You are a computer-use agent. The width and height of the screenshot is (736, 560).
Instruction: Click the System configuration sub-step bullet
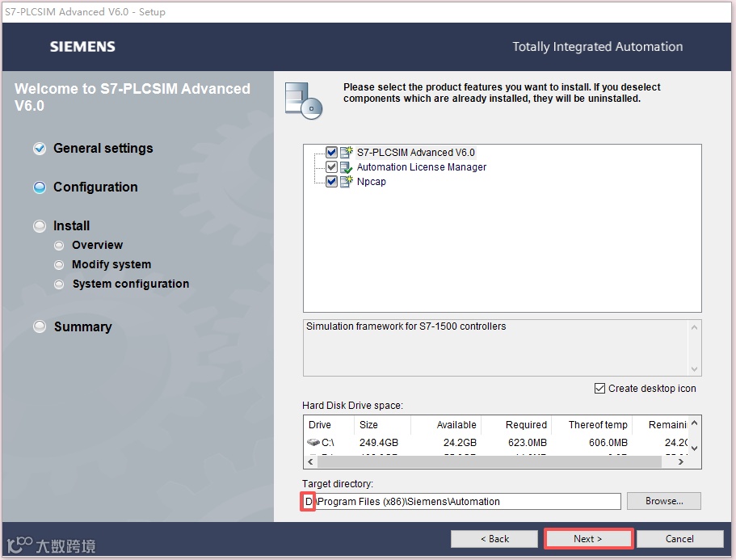coord(59,284)
